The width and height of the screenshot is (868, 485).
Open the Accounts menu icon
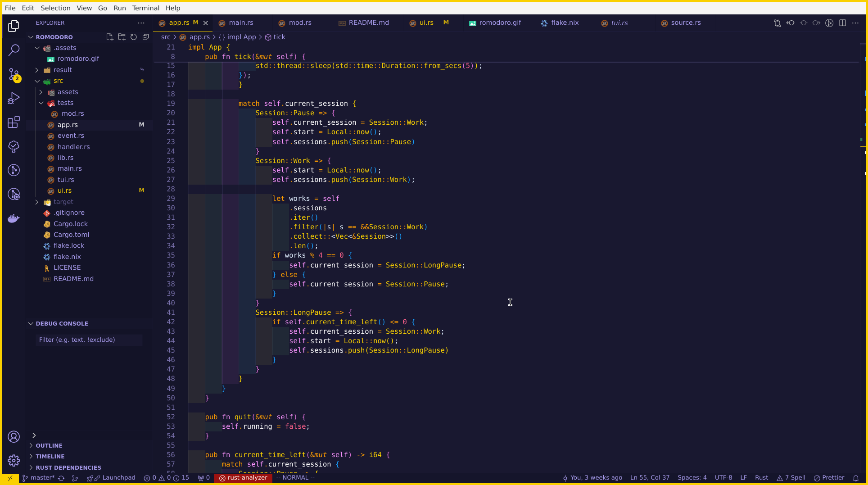[x=14, y=436]
